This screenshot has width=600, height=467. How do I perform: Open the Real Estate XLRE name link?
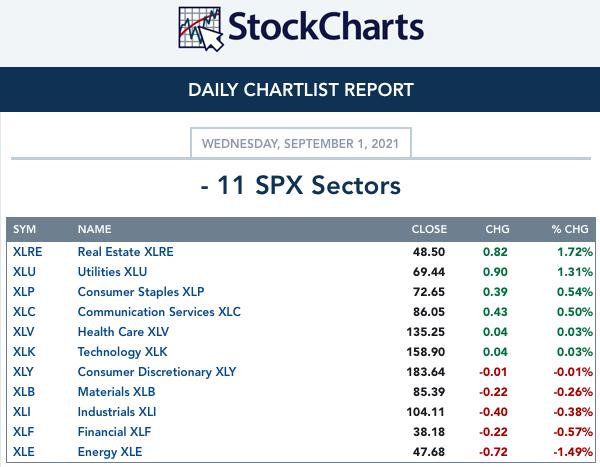tap(126, 252)
